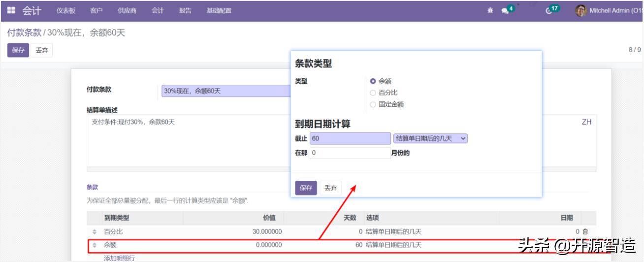Click 添加明细行 link
Image resolution: width=644 pixels, height=262 pixels.
coord(119,258)
